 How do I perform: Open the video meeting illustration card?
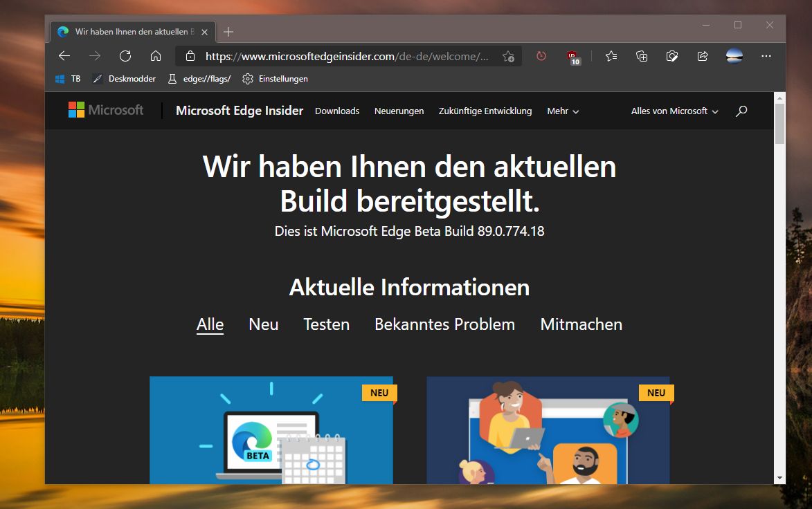(x=548, y=430)
